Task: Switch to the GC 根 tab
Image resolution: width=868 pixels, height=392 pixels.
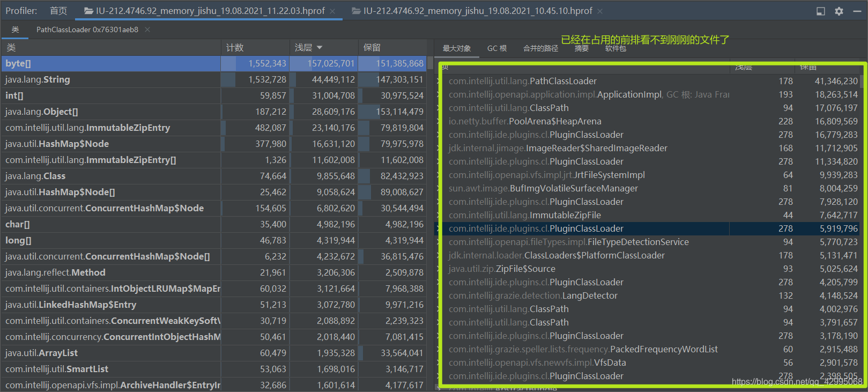Action: [497, 48]
